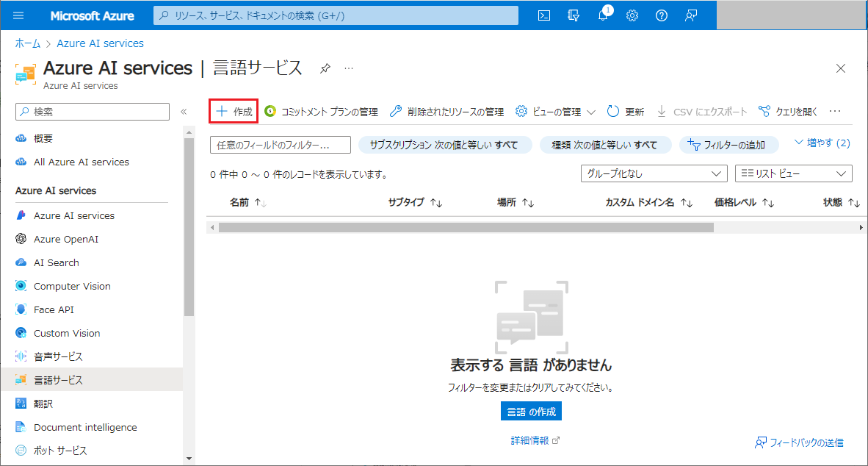Go to ホーム breadcrumb
This screenshot has height=466, width=868.
pos(28,43)
